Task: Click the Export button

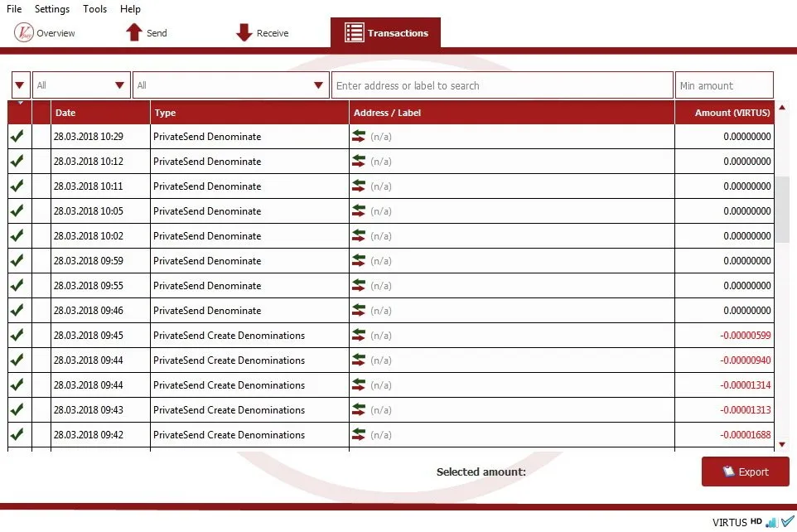Action: 745,472
